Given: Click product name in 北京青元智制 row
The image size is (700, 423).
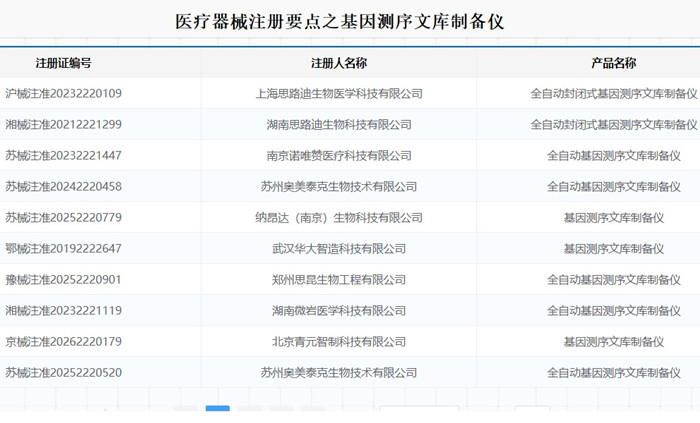Looking at the screenshot, I should tap(613, 341).
